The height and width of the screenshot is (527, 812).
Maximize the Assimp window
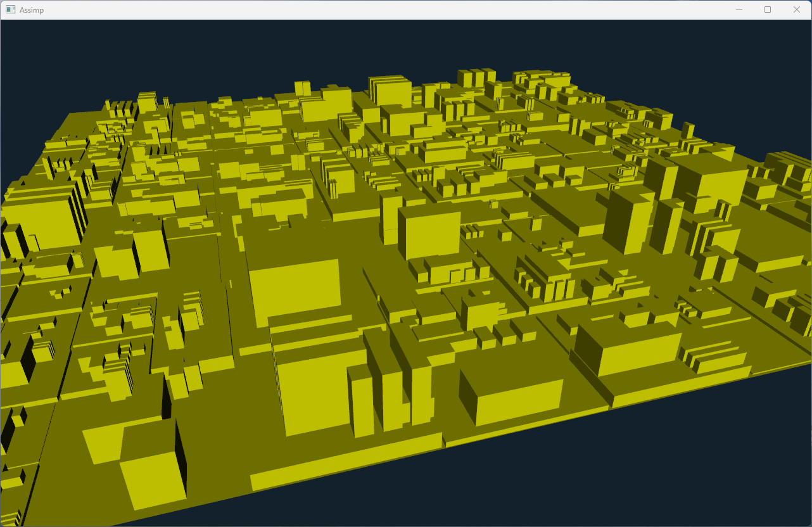pos(768,10)
